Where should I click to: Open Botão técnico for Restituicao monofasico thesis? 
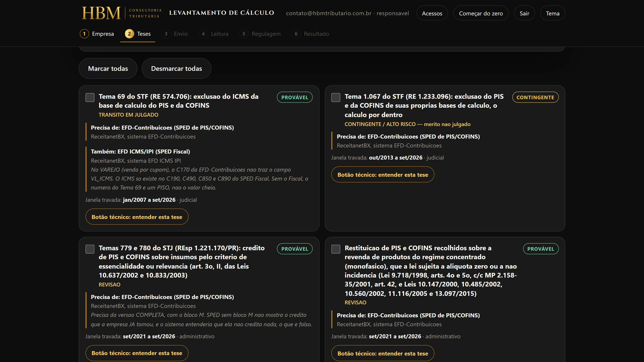click(383, 353)
